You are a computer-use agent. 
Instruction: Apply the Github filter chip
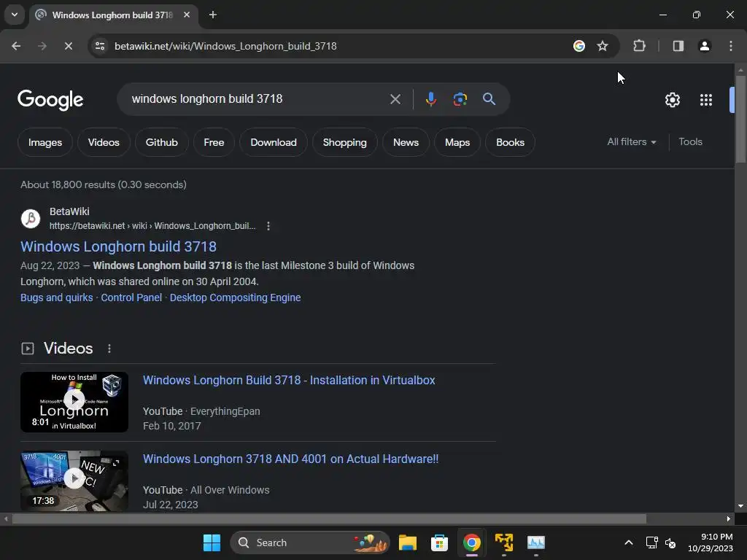click(161, 142)
